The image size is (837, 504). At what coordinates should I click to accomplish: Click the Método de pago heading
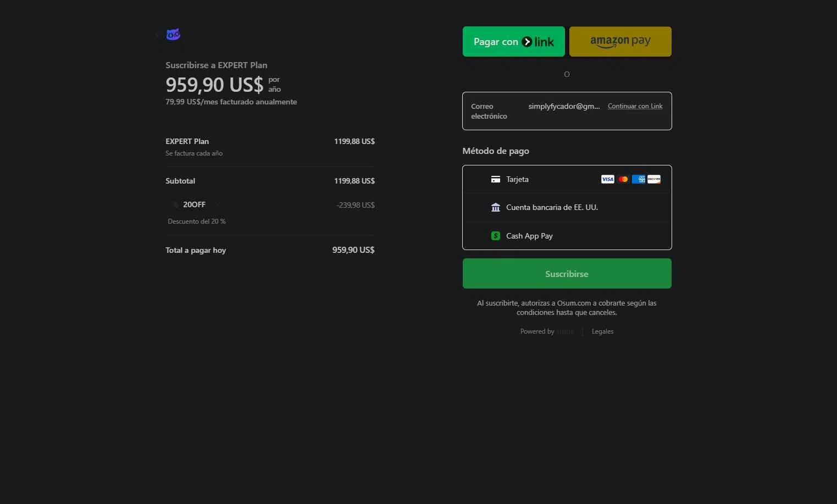coord(496,151)
